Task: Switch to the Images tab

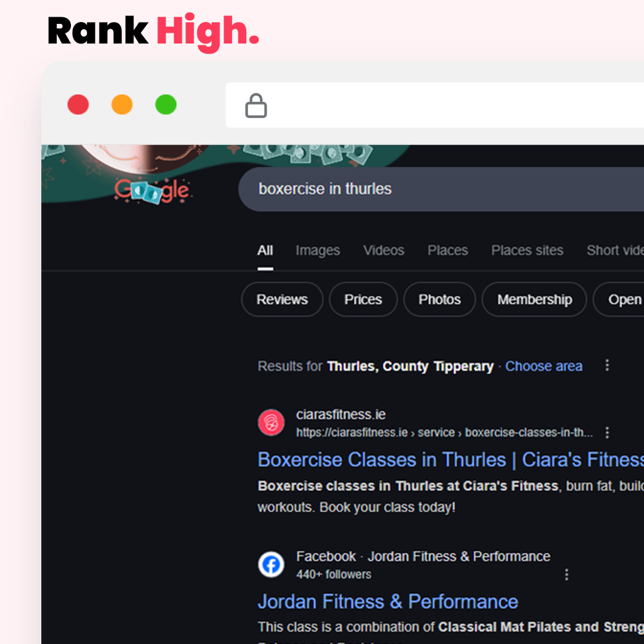Action: pos(318,250)
